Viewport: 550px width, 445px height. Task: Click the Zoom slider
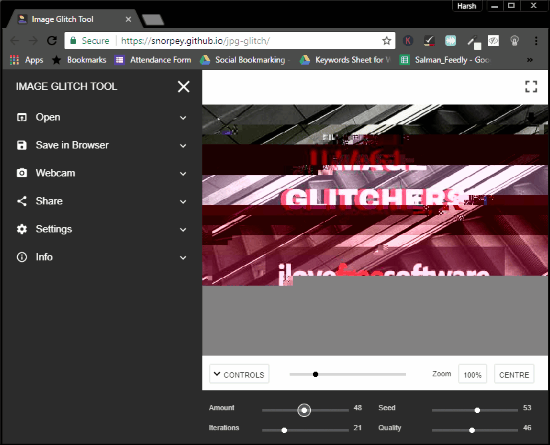[x=348, y=375]
